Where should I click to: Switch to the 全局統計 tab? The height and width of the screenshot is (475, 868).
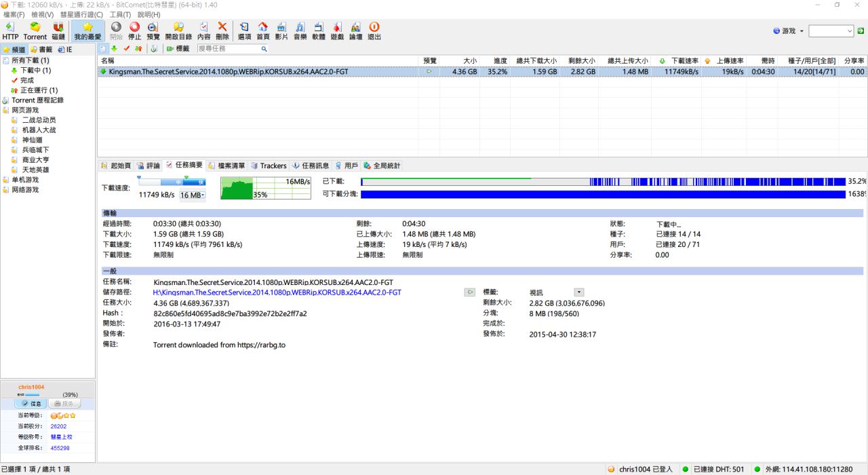click(382, 166)
